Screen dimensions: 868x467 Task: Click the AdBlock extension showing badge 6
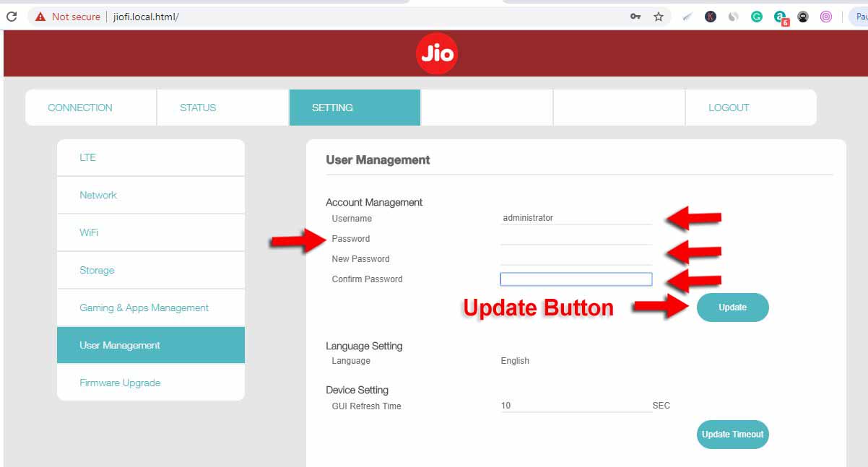point(779,16)
